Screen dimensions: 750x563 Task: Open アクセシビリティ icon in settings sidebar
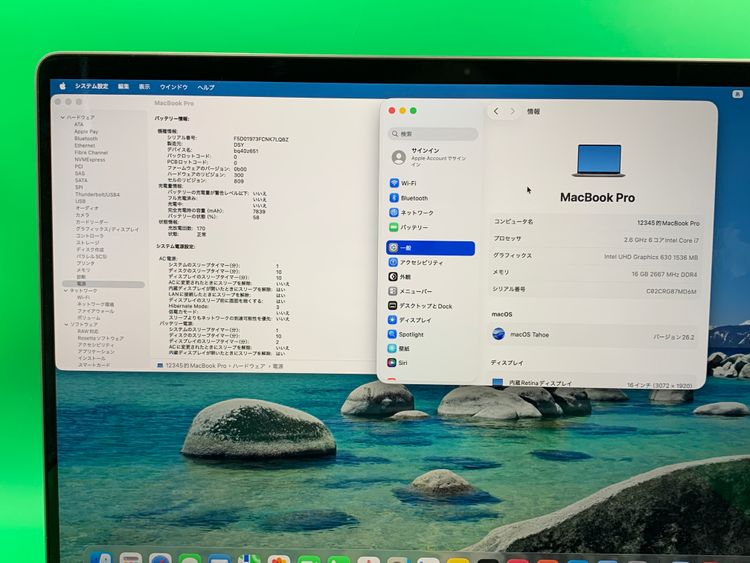coord(393,262)
